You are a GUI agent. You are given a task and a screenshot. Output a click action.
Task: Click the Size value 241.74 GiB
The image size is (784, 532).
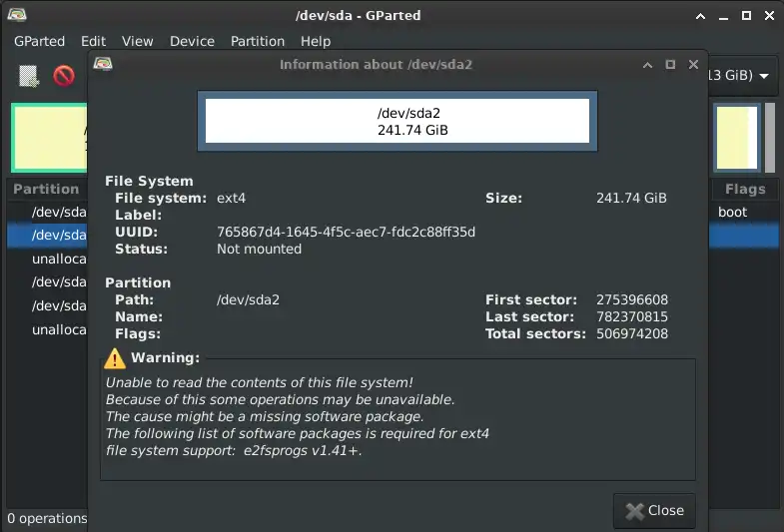point(631,198)
